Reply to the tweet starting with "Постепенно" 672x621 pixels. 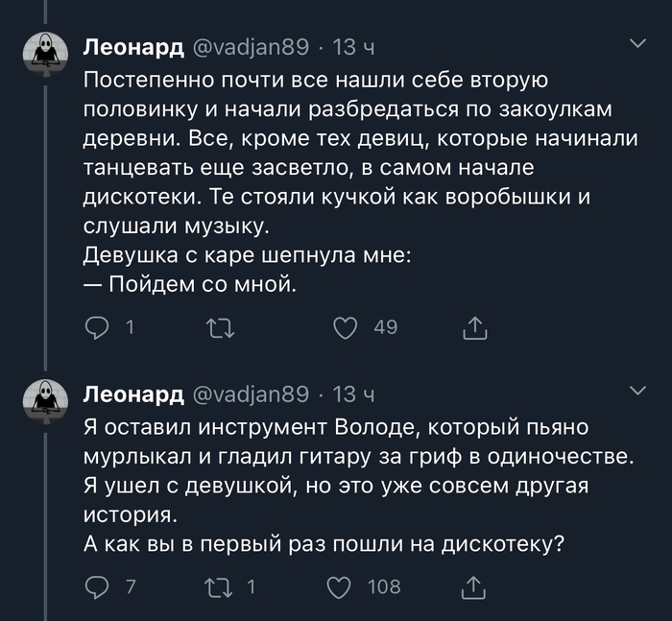98,329
